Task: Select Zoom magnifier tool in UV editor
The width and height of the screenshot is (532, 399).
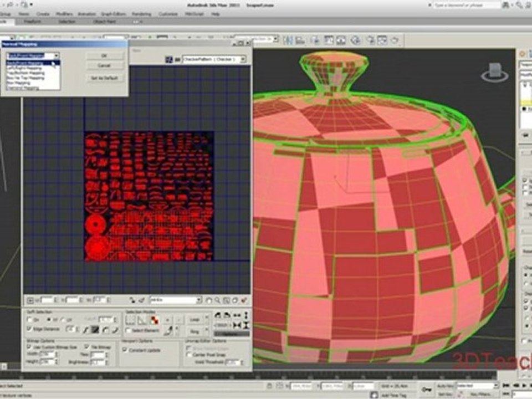Action: coord(217,300)
